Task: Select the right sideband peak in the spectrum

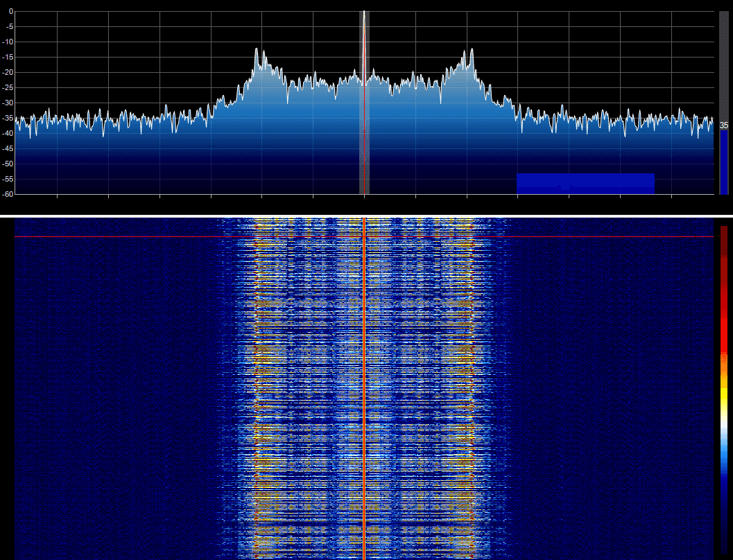Action: (x=472, y=52)
